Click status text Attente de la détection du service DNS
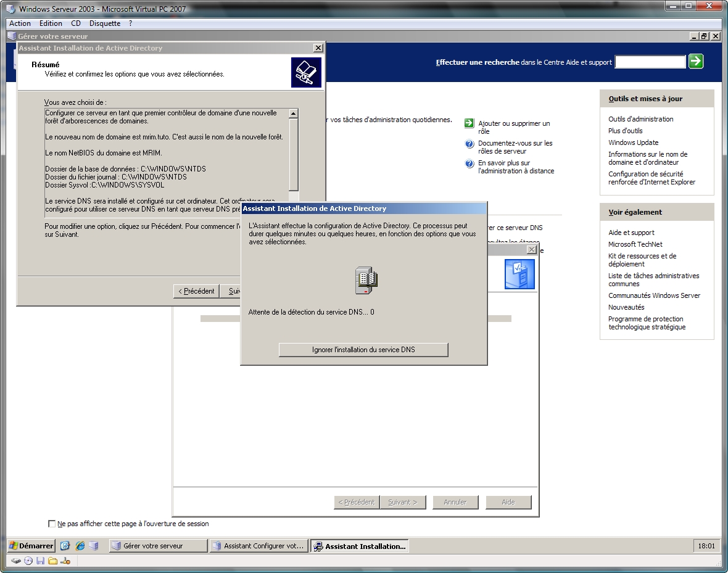 [x=311, y=312]
